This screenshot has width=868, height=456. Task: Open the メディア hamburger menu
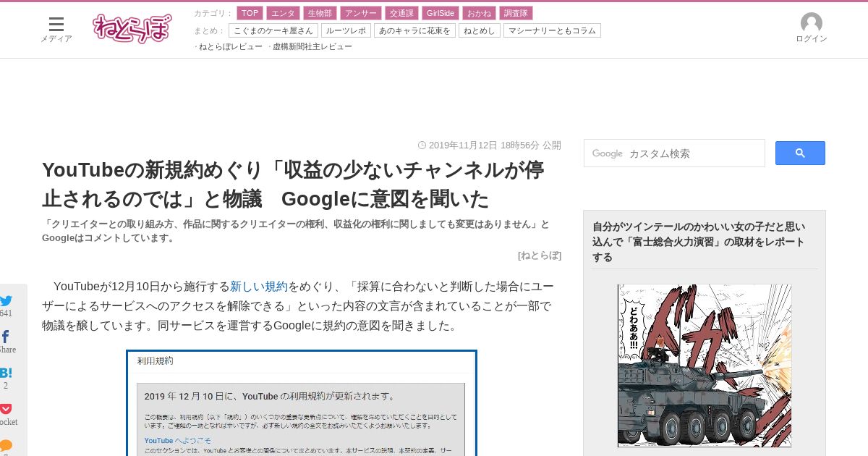click(x=56, y=30)
